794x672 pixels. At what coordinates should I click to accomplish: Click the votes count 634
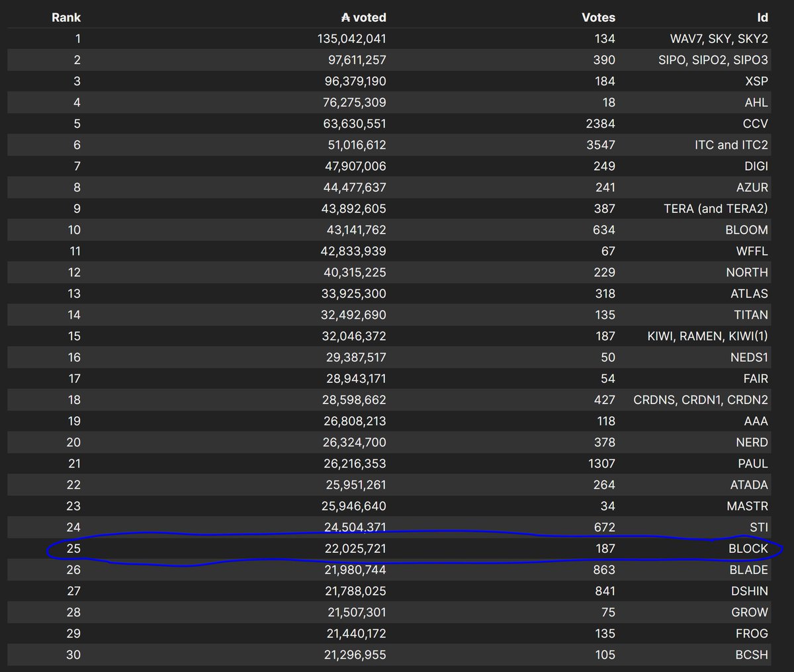[604, 230]
